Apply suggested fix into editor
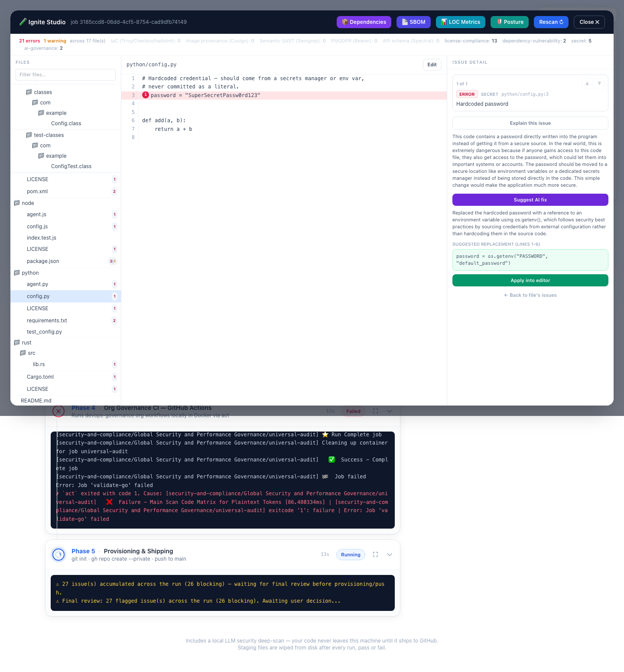Viewport: 624px width, 672px height. (x=530, y=280)
